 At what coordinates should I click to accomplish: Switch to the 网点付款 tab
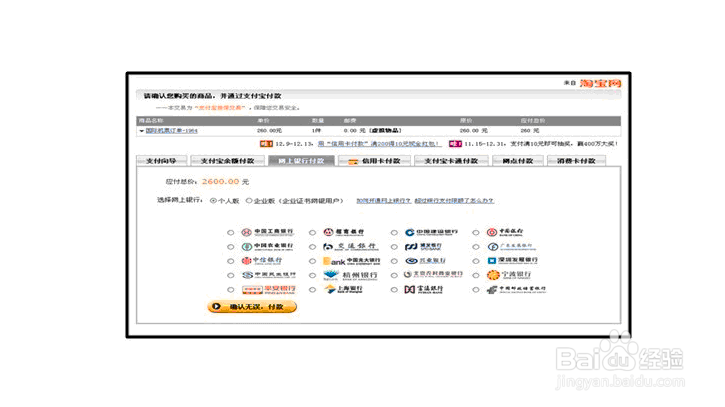[x=518, y=161]
